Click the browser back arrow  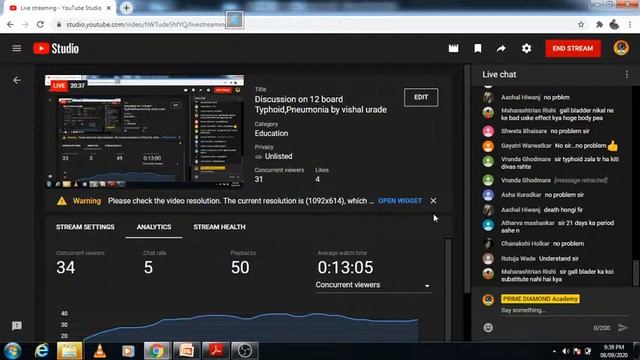(x=10, y=24)
